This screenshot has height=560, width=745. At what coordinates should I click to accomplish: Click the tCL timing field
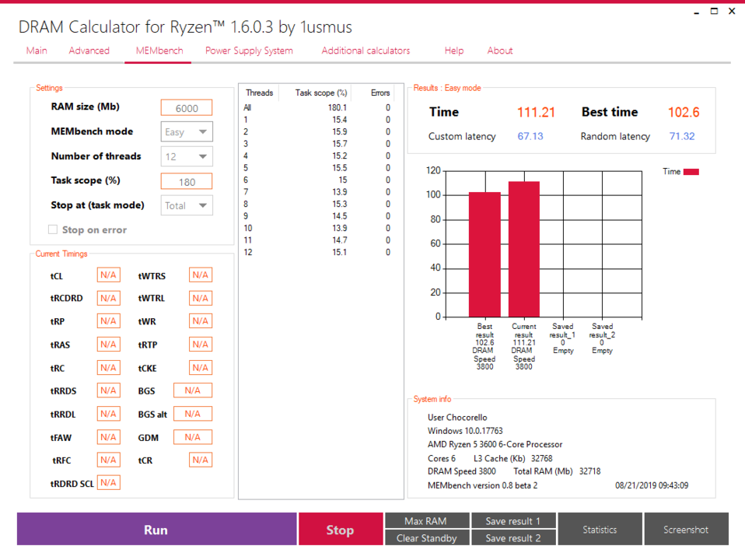click(108, 275)
